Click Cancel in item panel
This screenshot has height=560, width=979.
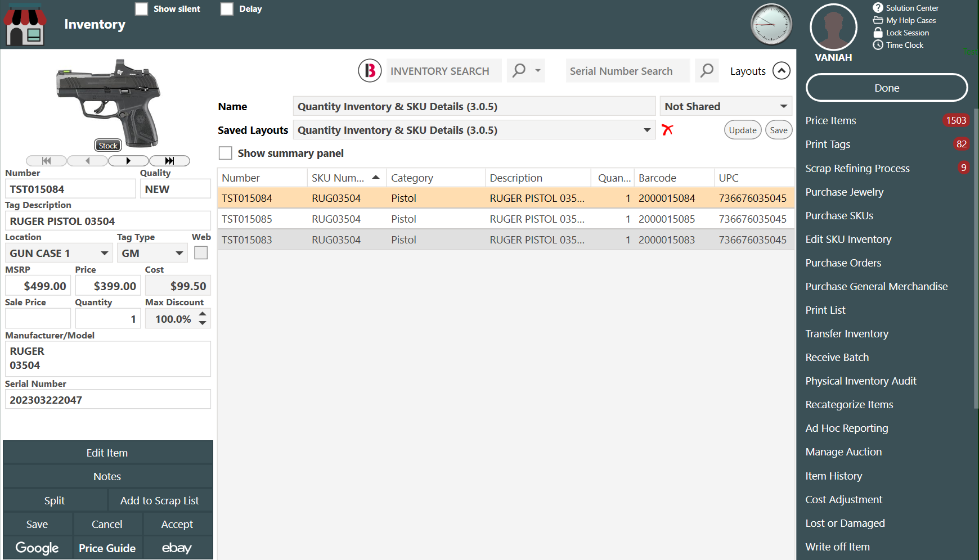107,524
